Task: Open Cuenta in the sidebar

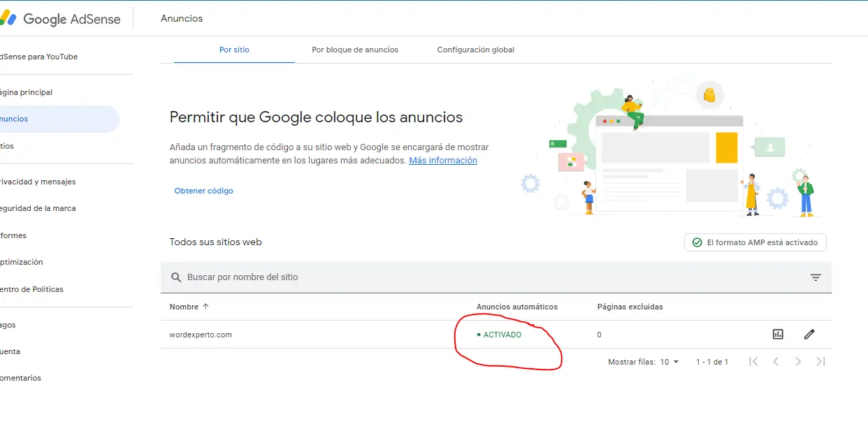Action: (x=10, y=351)
